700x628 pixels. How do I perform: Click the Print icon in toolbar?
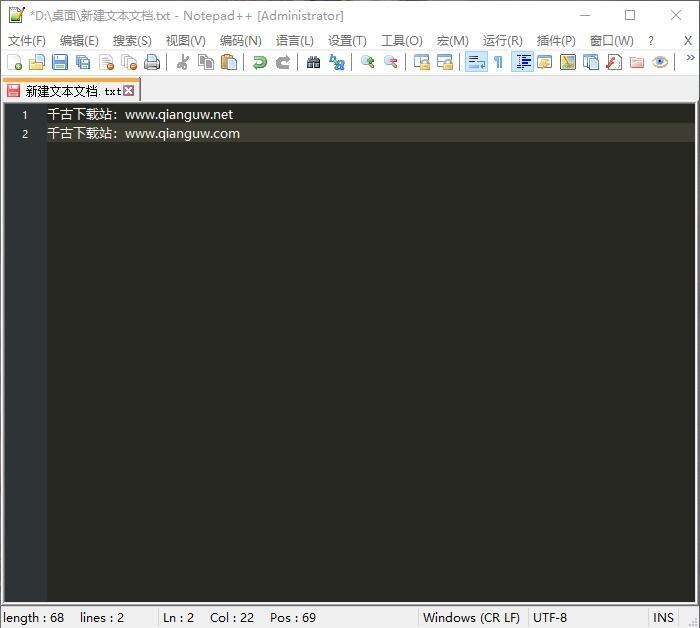[152, 62]
